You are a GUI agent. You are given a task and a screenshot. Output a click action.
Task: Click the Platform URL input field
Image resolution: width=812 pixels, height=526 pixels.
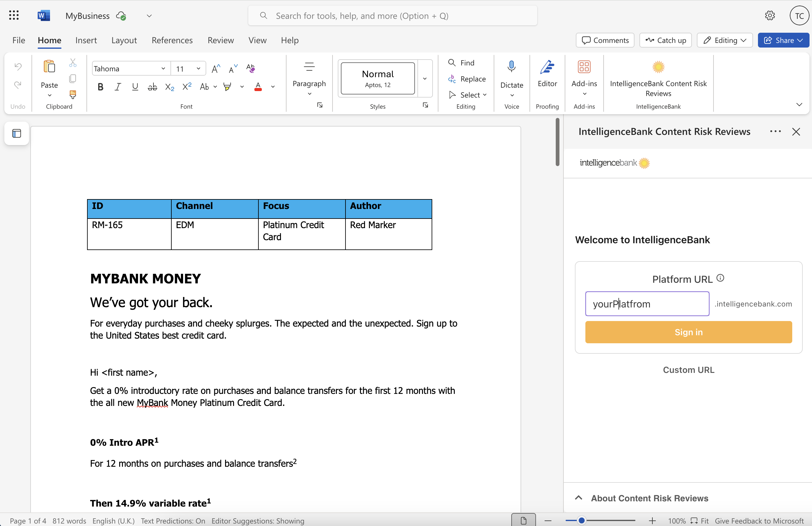(x=647, y=304)
